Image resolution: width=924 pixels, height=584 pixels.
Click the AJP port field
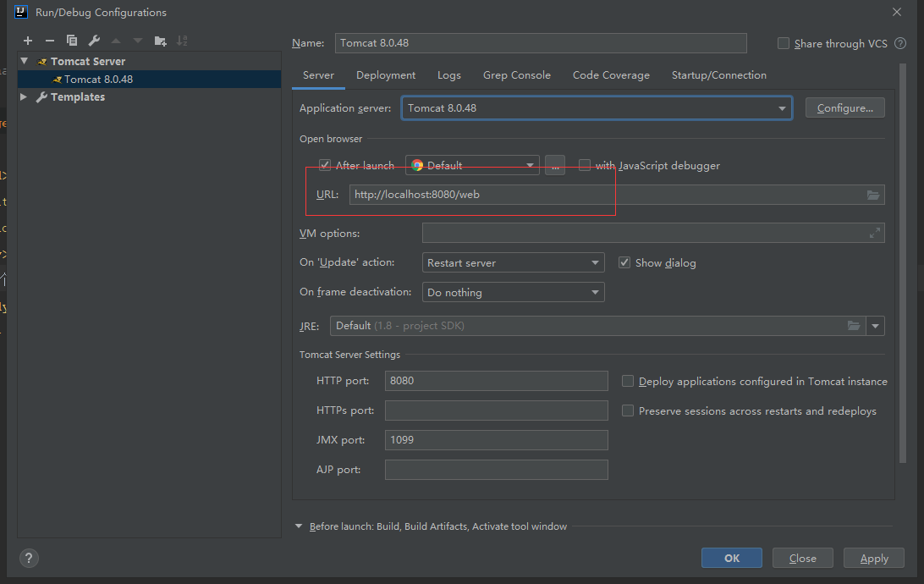point(496,470)
